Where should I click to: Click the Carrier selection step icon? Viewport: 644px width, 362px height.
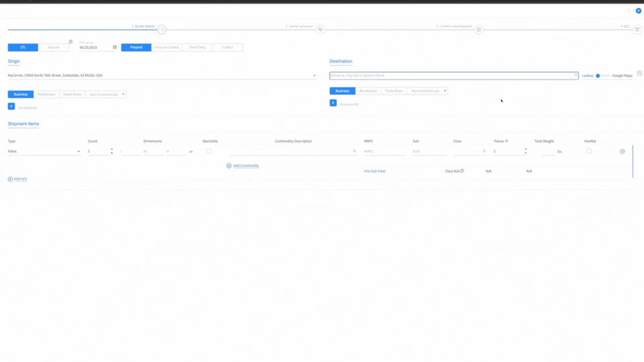(x=320, y=29)
